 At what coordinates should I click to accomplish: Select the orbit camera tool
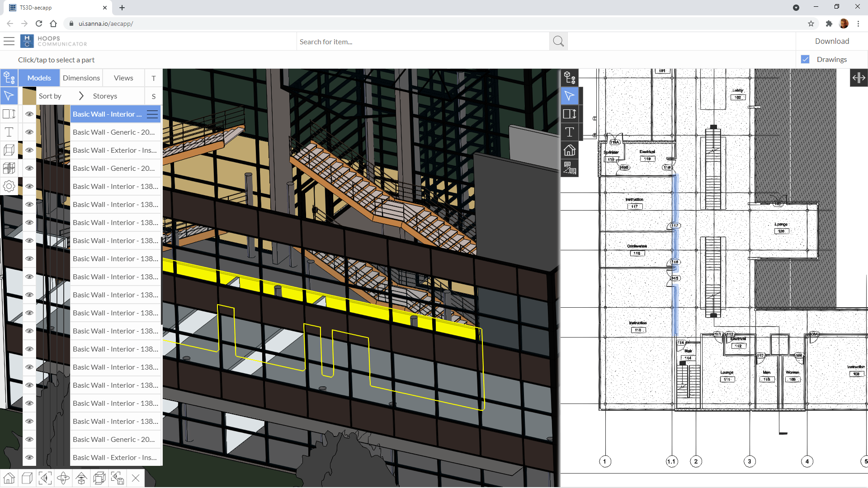pyautogui.click(x=63, y=478)
